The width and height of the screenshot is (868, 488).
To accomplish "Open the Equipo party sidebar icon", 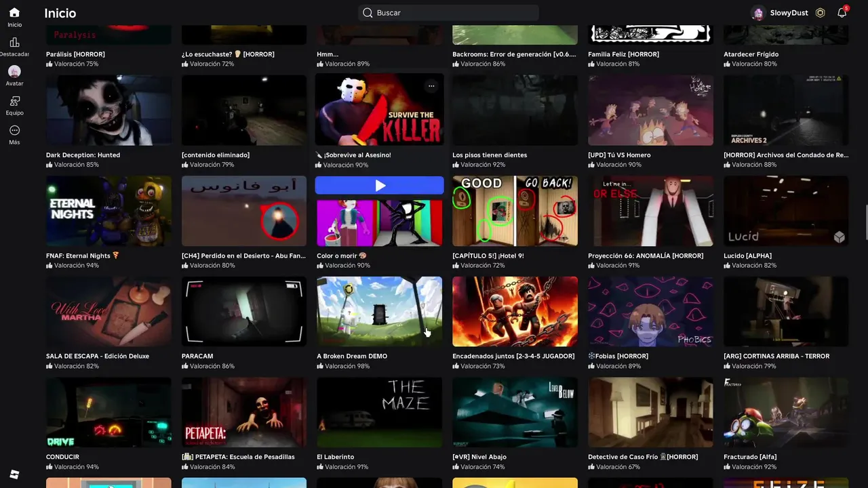I will 14,101.
